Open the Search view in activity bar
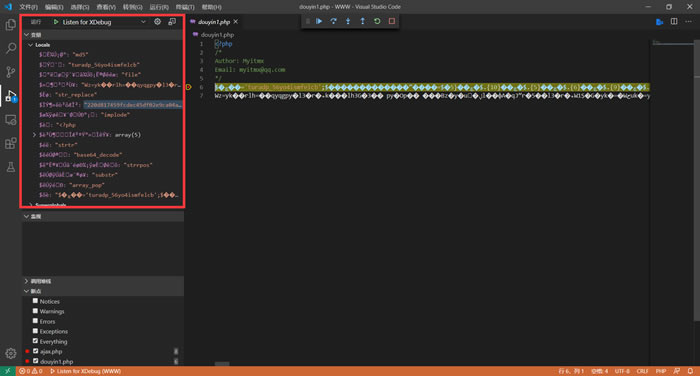This screenshot has height=376, width=700. click(11, 48)
